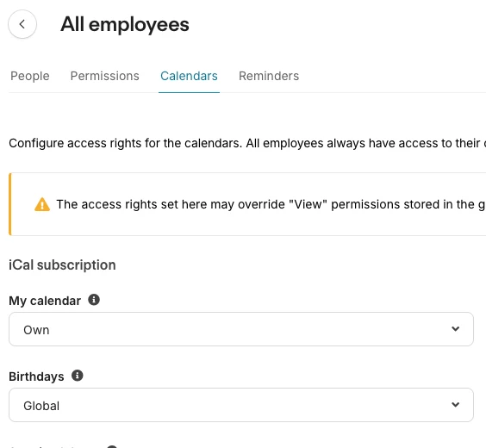Open the My calendar dropdown showing Own
Viewport: 486px width, 448px height.
point(241,329)
